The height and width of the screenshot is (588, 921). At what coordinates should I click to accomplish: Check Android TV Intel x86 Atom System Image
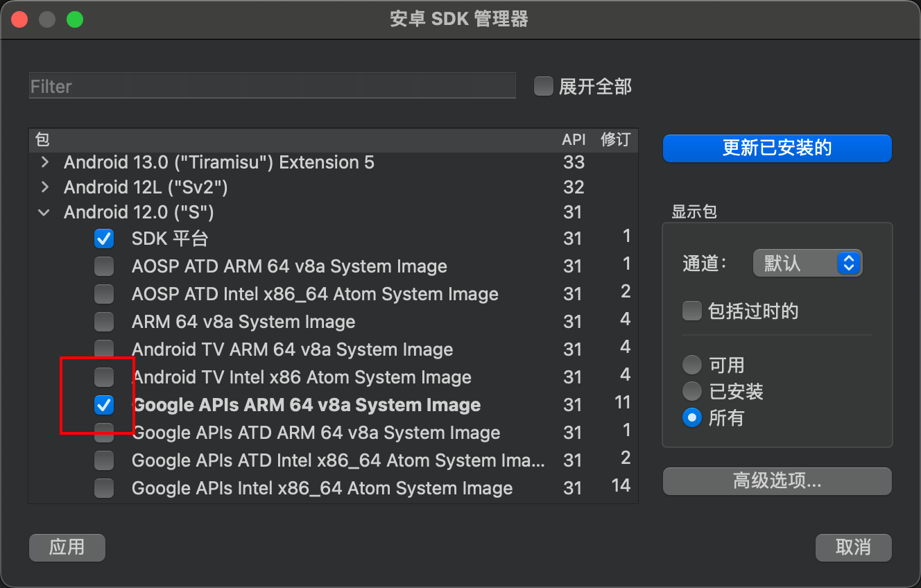[x=104, y=377]
